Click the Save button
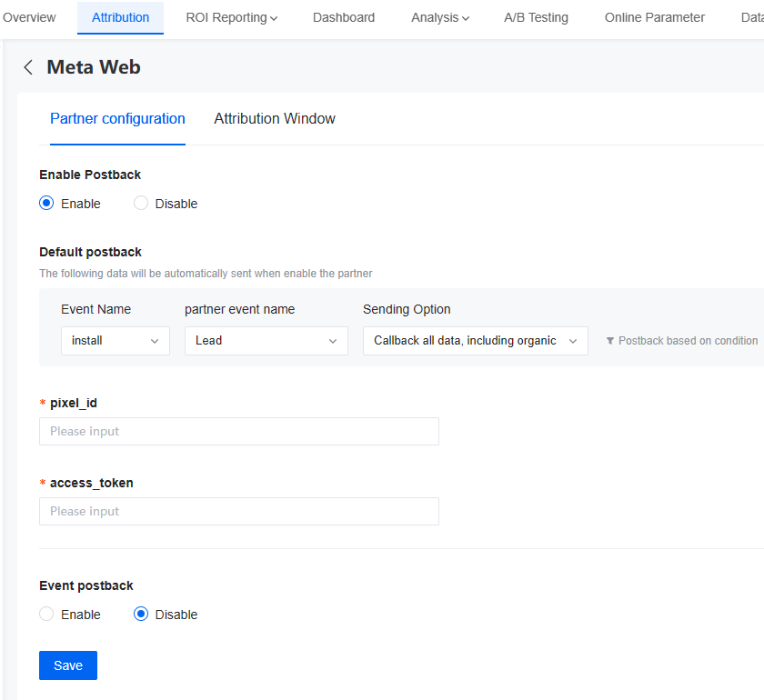This screenshot has height=700, width=764. (x=68, y=665)
